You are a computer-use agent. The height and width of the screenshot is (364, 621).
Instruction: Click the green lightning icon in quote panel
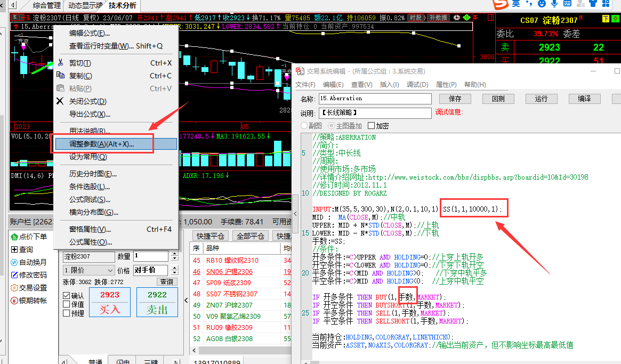tap(615, 19)
